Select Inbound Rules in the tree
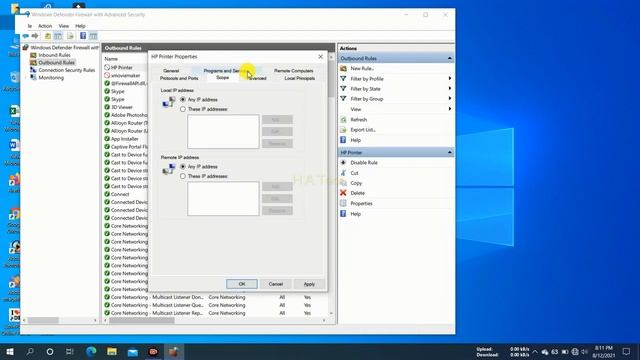This screenshot has width=640, height=360. click(x=54, y=55)
